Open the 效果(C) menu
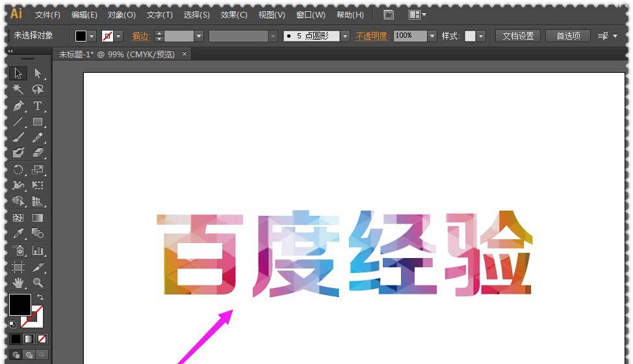 coord(234,15)
